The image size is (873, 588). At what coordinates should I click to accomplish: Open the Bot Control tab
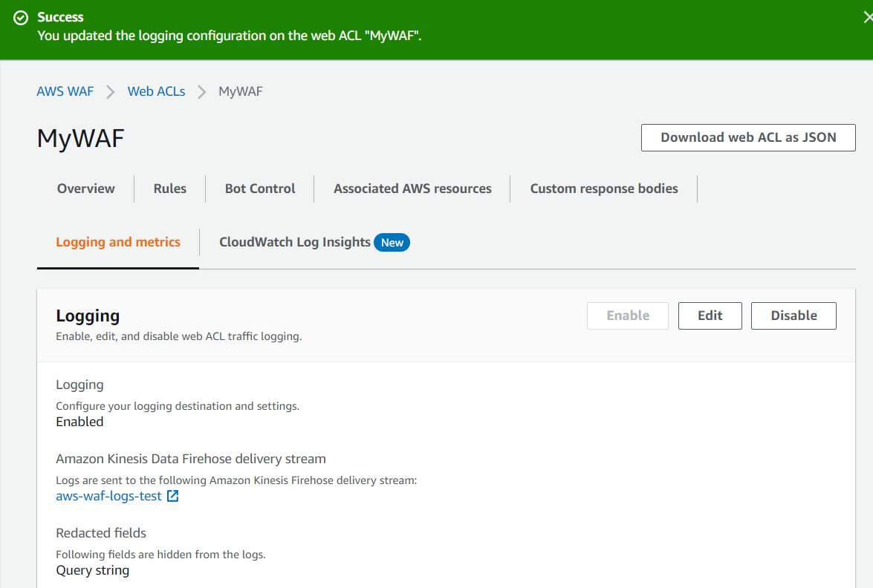click(x=260, y=189)
